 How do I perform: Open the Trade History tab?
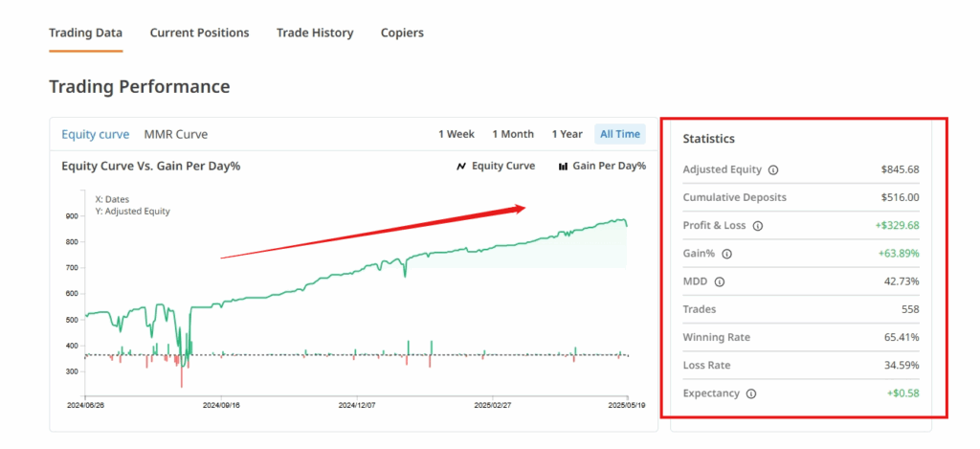point(315,33)
